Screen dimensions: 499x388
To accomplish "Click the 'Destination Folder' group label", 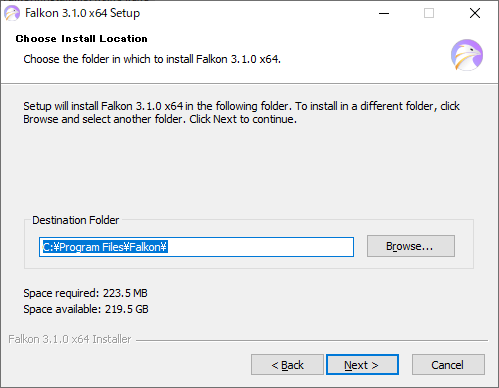I will pyautogui.click(x=75, y=220).
